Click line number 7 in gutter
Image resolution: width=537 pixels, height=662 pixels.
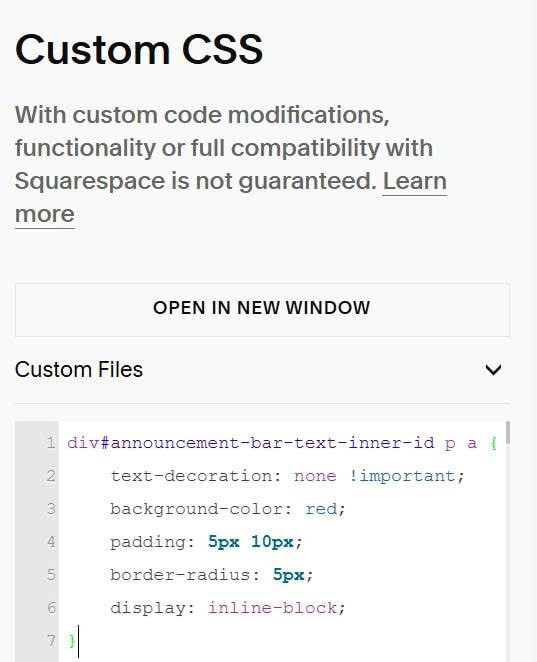coord(51,641)
